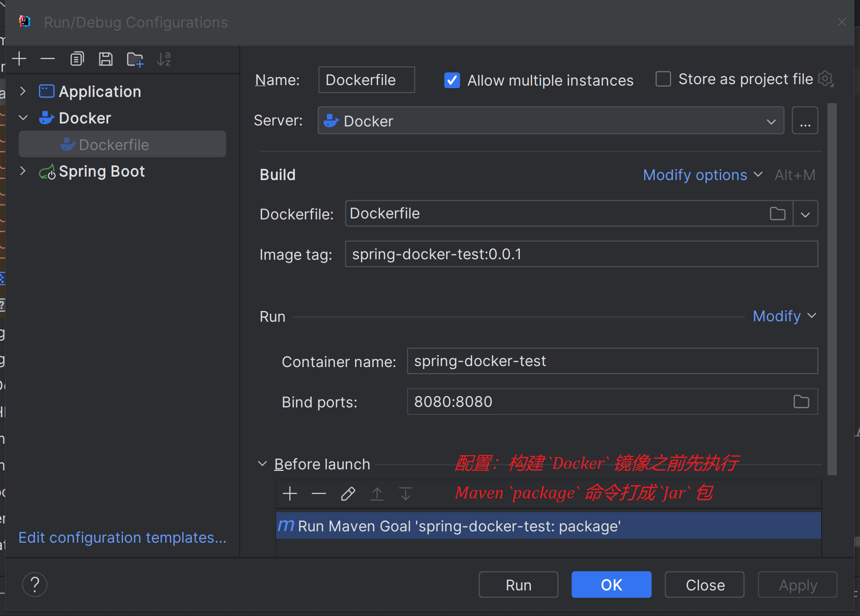Click the add new configuration plus icon
The image size is (860, 616).
coord(19,59)
